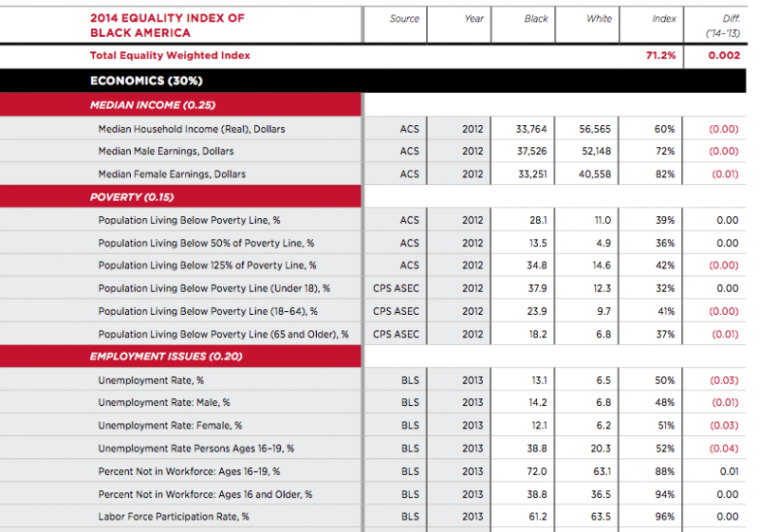Viewport: 759px width, 532px height.
Task: Click the Index column header
Action: 664,19
